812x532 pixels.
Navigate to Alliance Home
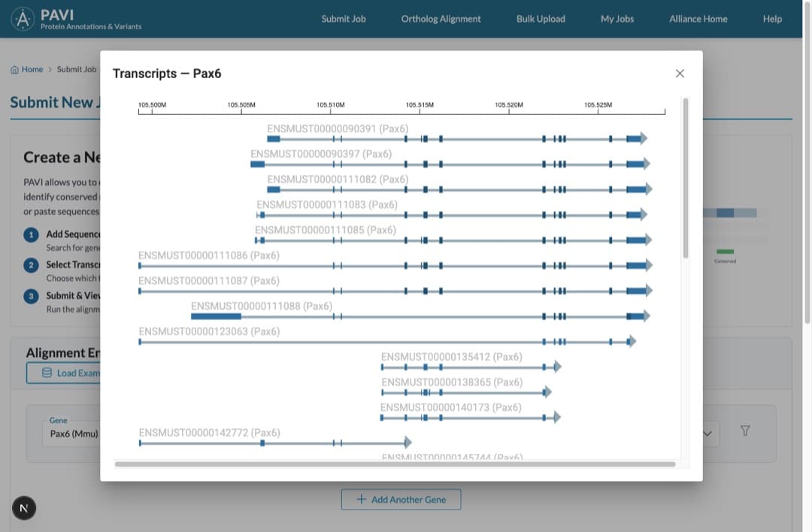[x=698, y=19]
